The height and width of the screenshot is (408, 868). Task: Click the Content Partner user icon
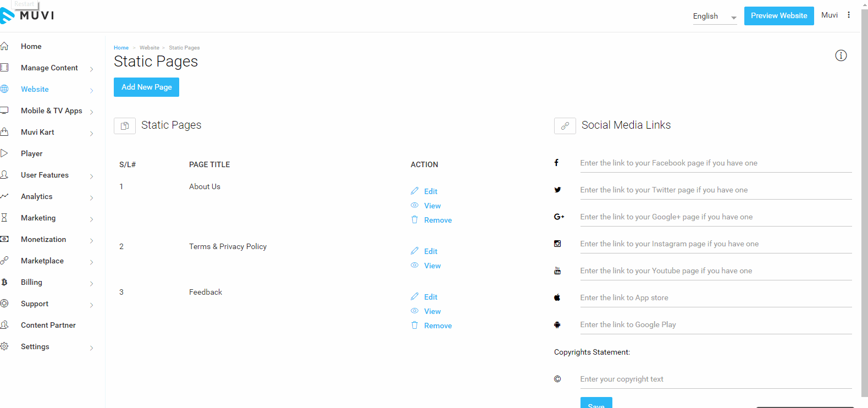(4, 325)
